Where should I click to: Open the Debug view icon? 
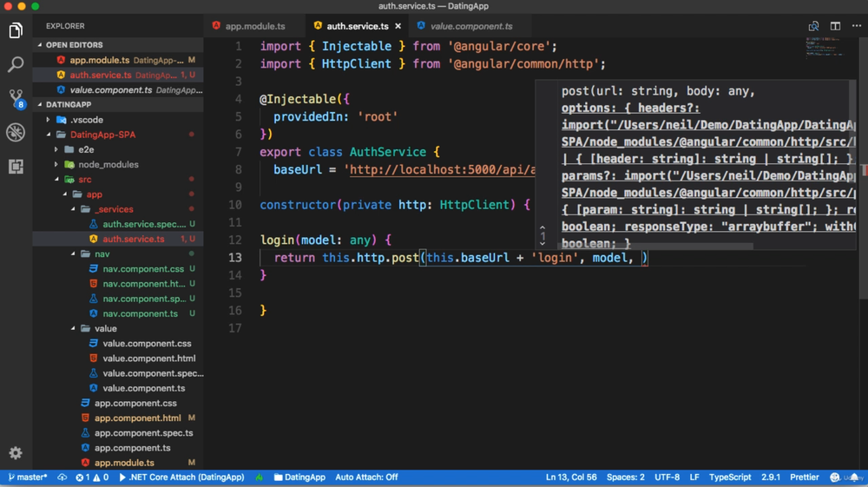pos(16,132)
